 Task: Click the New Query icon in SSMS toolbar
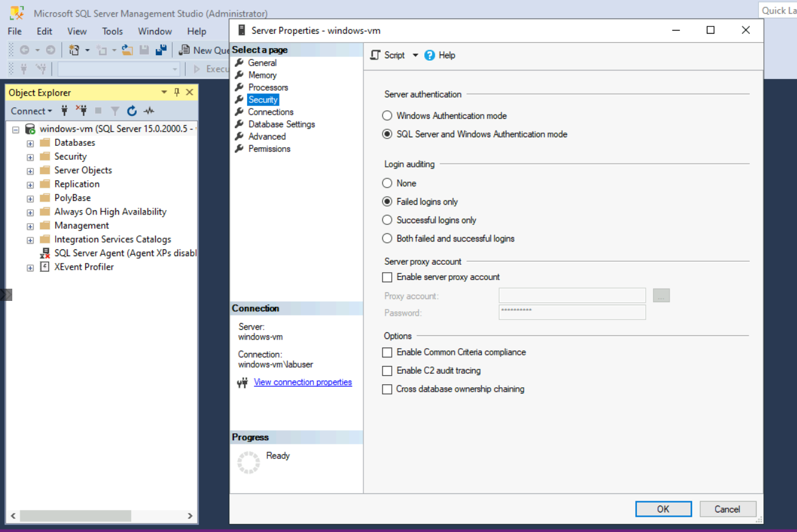tap(184, 50)
